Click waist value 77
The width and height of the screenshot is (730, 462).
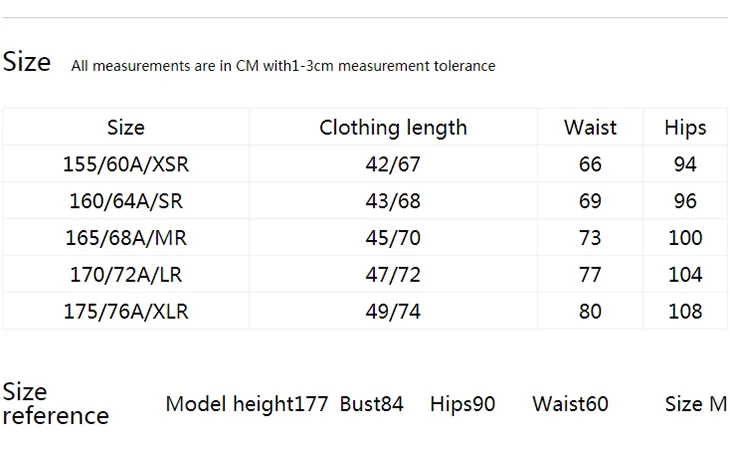tap(590, 274)
